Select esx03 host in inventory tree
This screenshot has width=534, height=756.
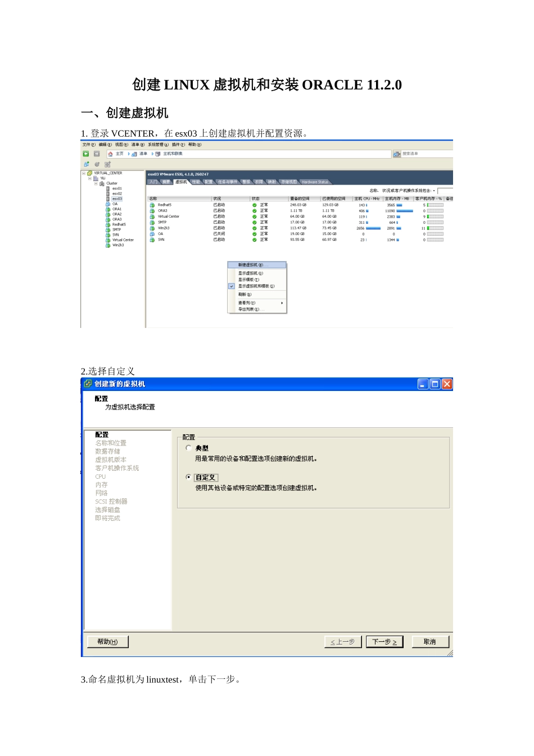117,199
